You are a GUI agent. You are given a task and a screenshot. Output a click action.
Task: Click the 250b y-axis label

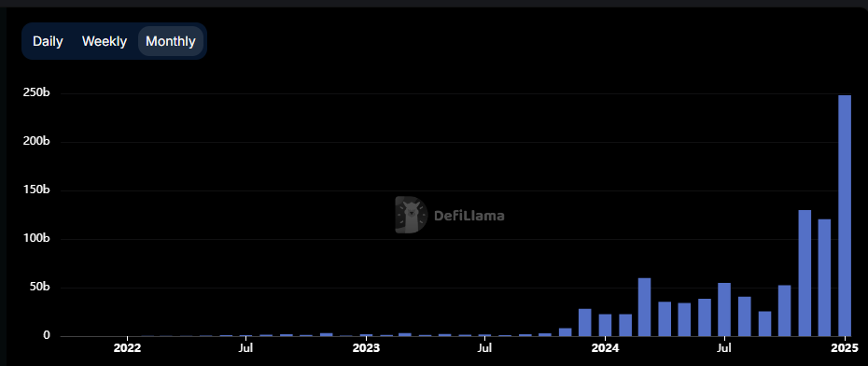[x=36, y=93]
